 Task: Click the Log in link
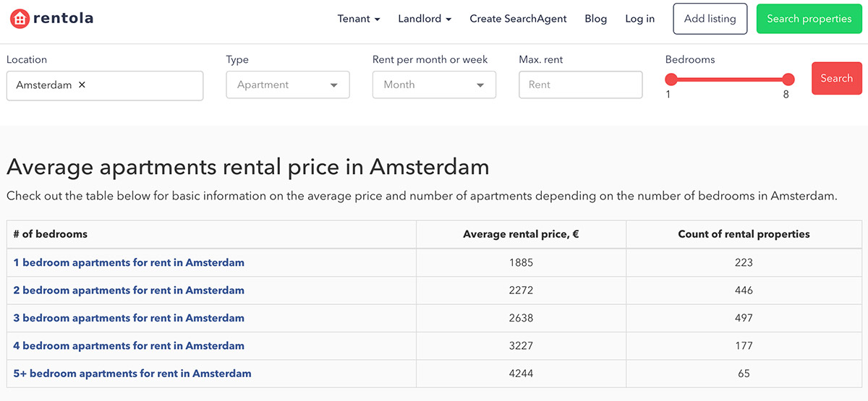pos(639,19)
